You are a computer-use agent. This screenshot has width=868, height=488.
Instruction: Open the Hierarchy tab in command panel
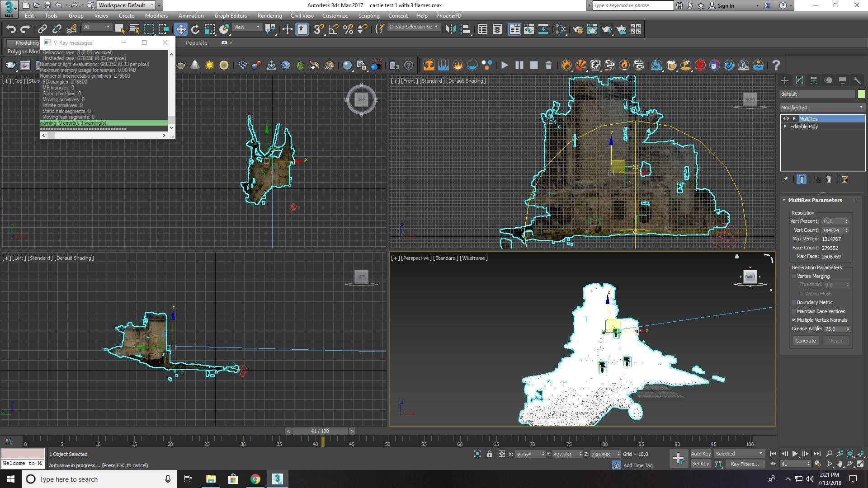[x=814, y=80]
